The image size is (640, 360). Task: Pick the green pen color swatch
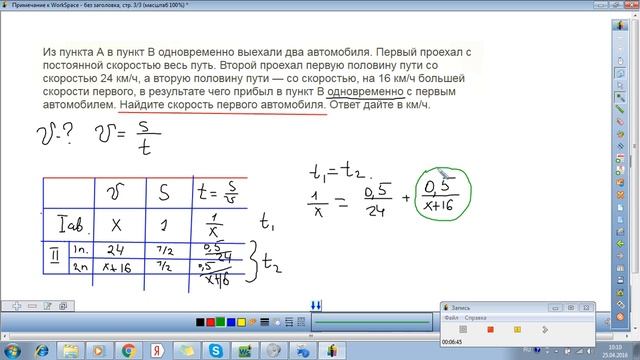pyautogui.click(x=220, y=322)
